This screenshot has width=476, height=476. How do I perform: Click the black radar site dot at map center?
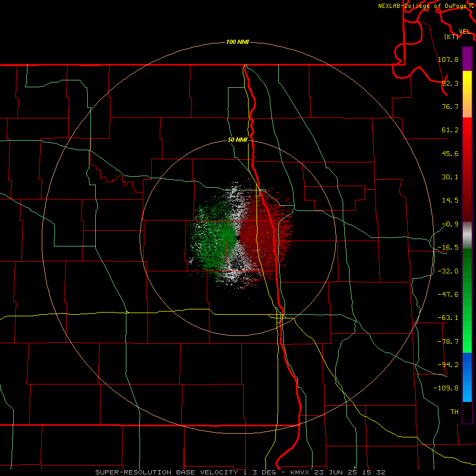point(238,237)
